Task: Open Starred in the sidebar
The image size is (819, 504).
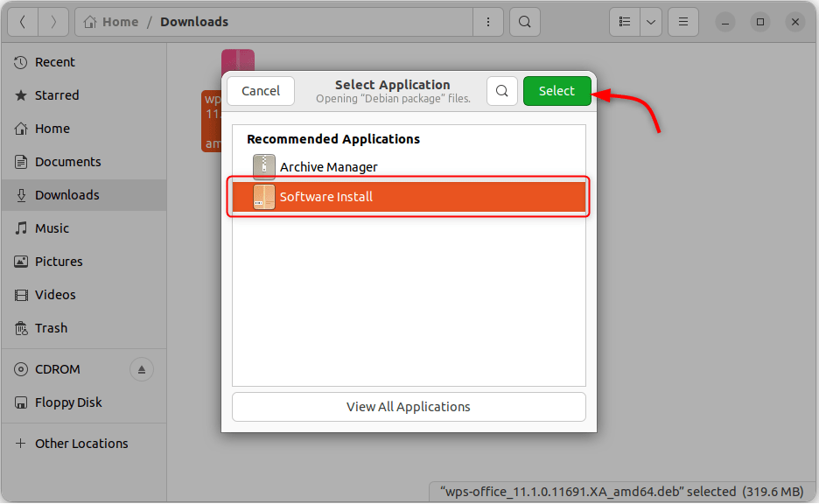Action: [x=84, y=95]
